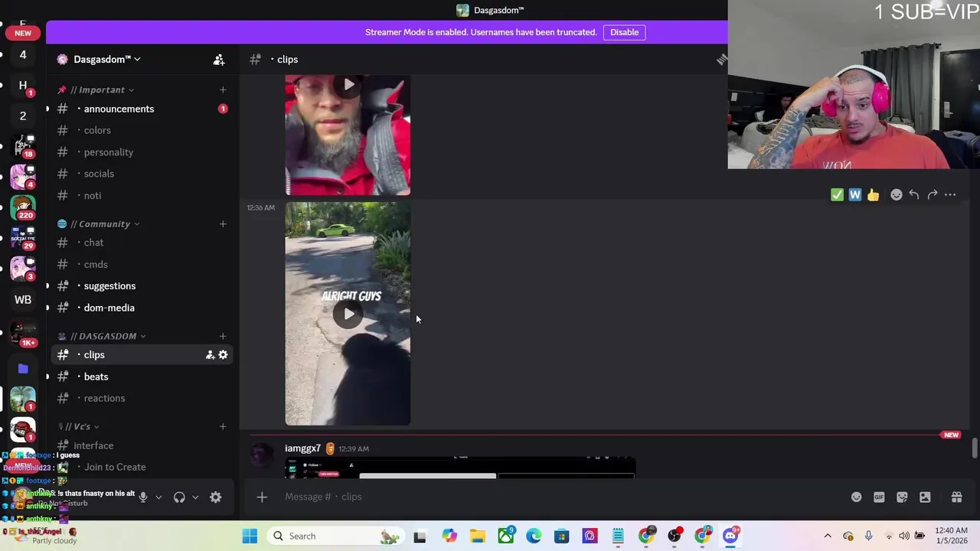
Task: Open sticker picker in message box
Action: click(x=902, y=497)
